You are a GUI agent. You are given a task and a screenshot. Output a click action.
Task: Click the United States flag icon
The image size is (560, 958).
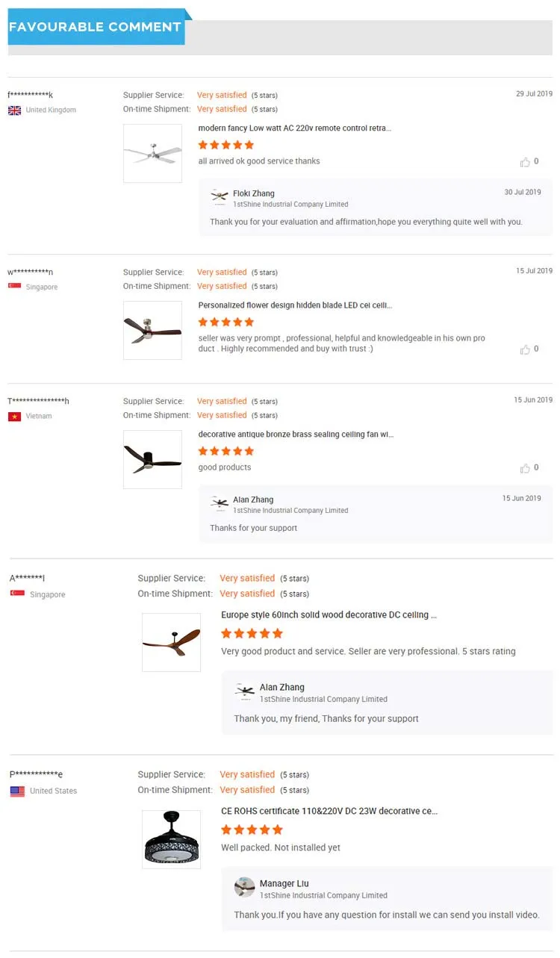(17, 791)
